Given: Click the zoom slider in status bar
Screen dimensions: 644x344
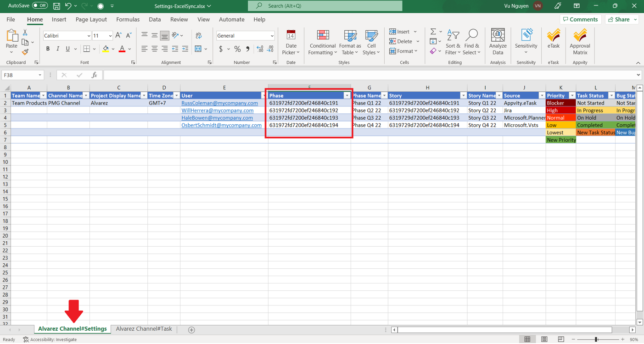Looking at the screenshot, I should click(596, 339).
